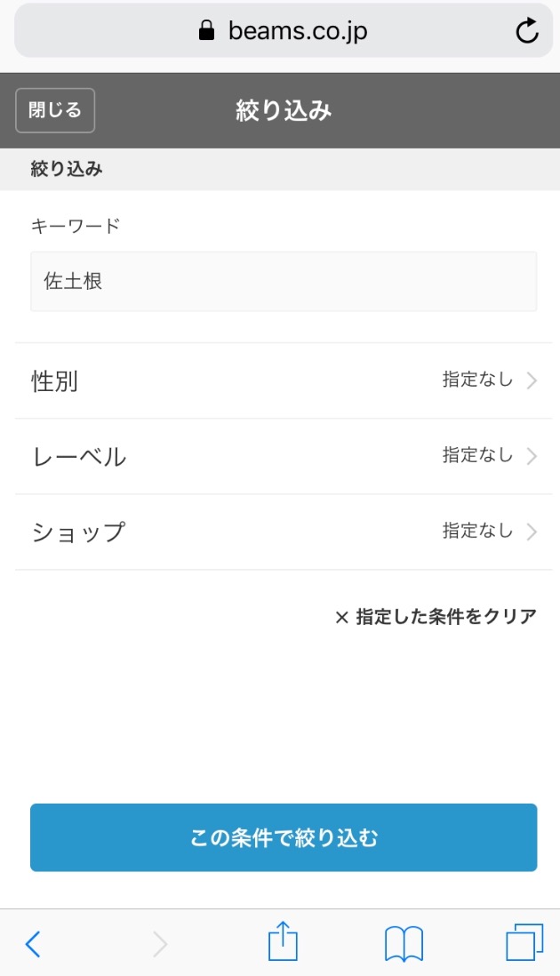Tap the Safari reload page icon
Viewport: 560px width, 976px height.
pyautogui.click(x=527, y=31)
